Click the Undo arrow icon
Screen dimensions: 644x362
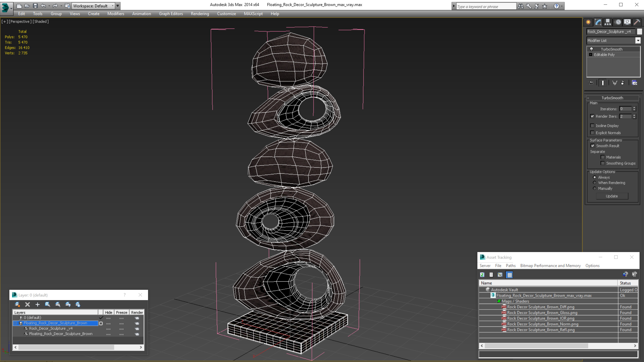coord(44,6)
